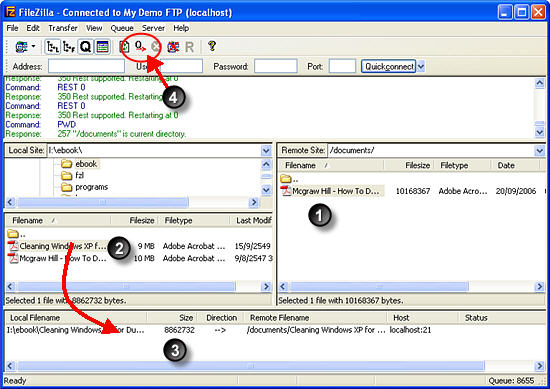This screenshot has height=389, width=550.
Task: Click the Refresh toolbar icon
Action: [124, 47]
